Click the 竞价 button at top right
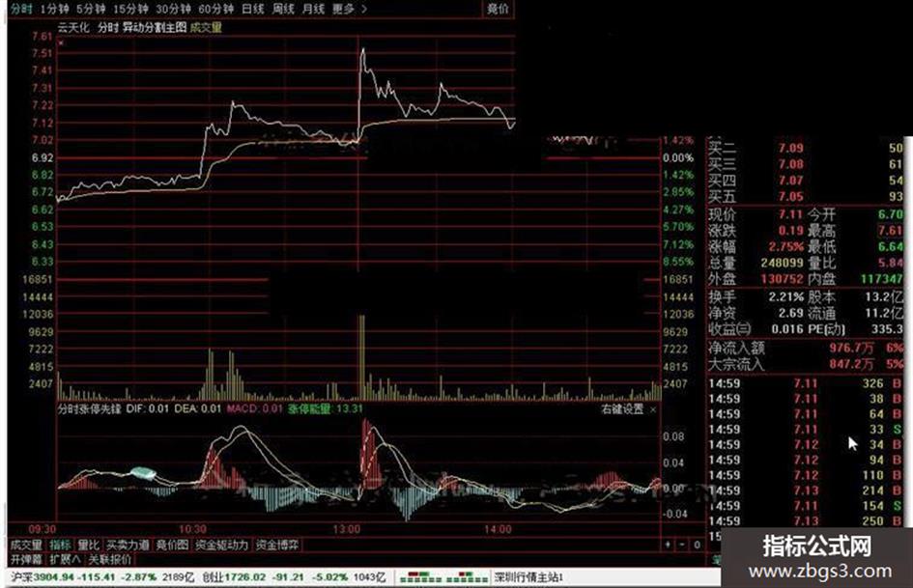The height and width of the screenshot is (588, 913). coord(498,10)
